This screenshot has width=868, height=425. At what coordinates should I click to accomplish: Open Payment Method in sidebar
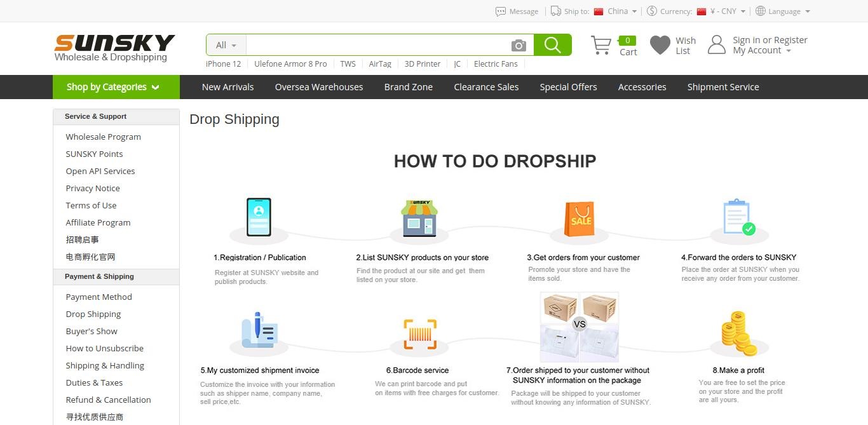point(98,297)
